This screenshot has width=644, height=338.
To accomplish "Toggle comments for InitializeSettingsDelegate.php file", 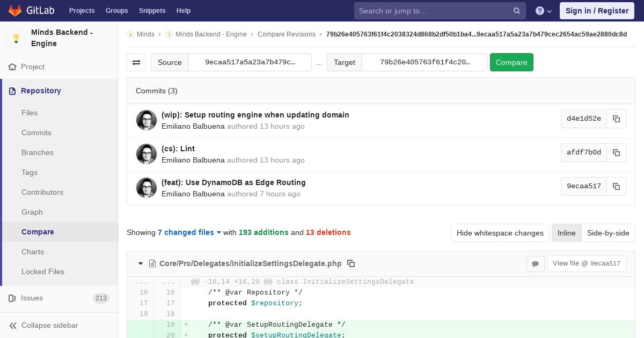I will (x=535, y=263).
